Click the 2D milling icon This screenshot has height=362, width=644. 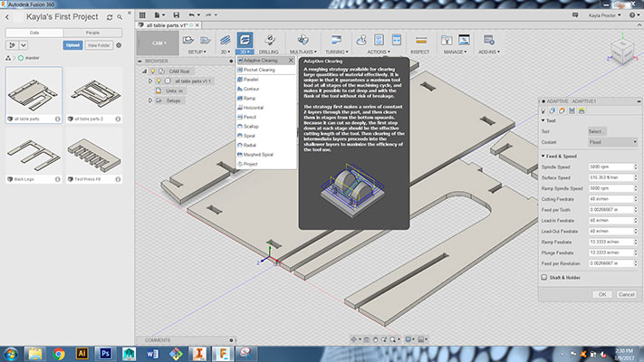pos(225,40)
